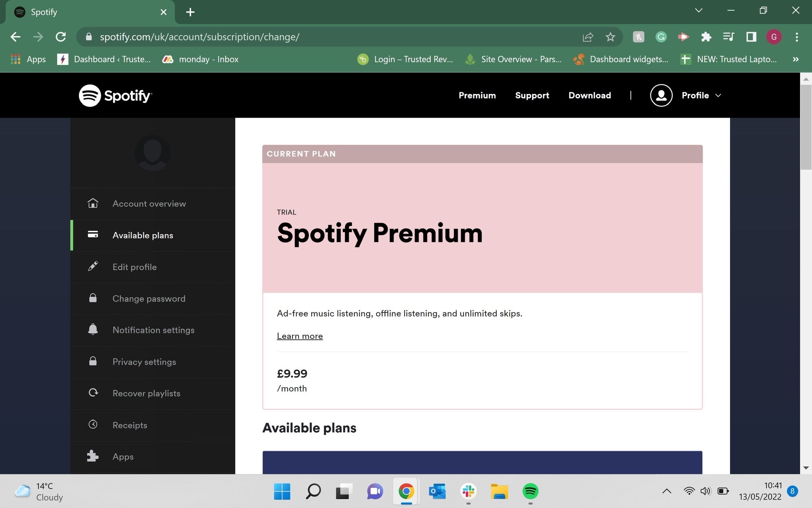
Task: Open NEW: Trusted Lapto... bookmark
Action: pos(729,59)
